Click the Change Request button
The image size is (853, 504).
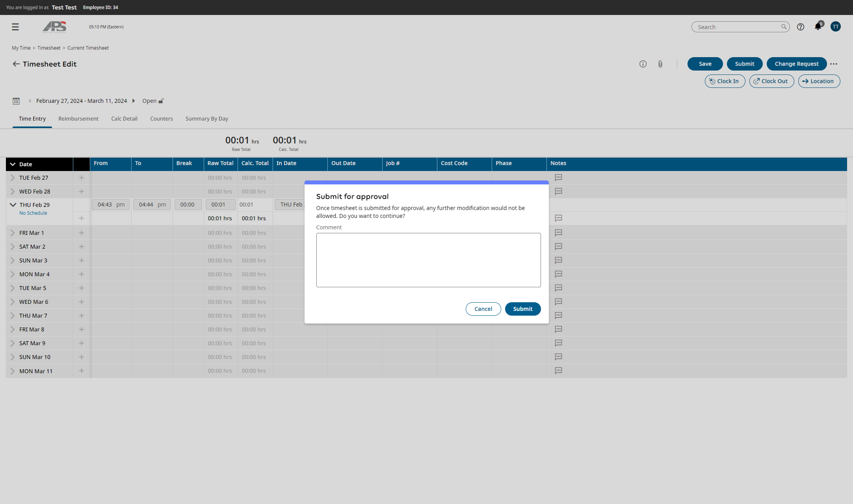[797, 64]
